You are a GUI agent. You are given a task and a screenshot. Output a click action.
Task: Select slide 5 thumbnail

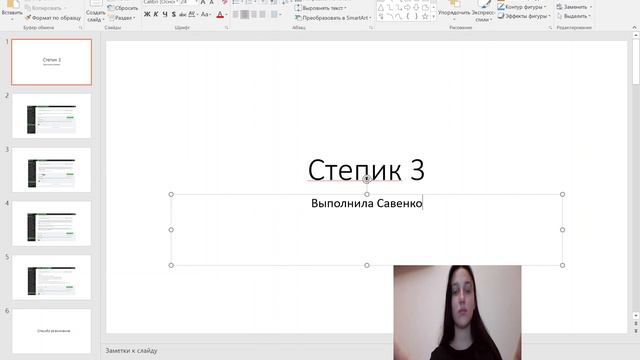click(51, 278)
